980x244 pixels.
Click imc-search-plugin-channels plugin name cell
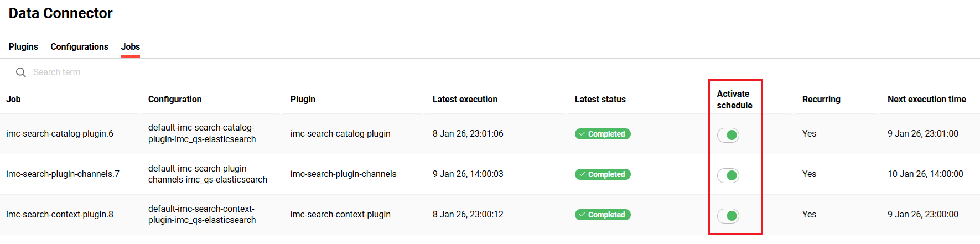(343, 174)
